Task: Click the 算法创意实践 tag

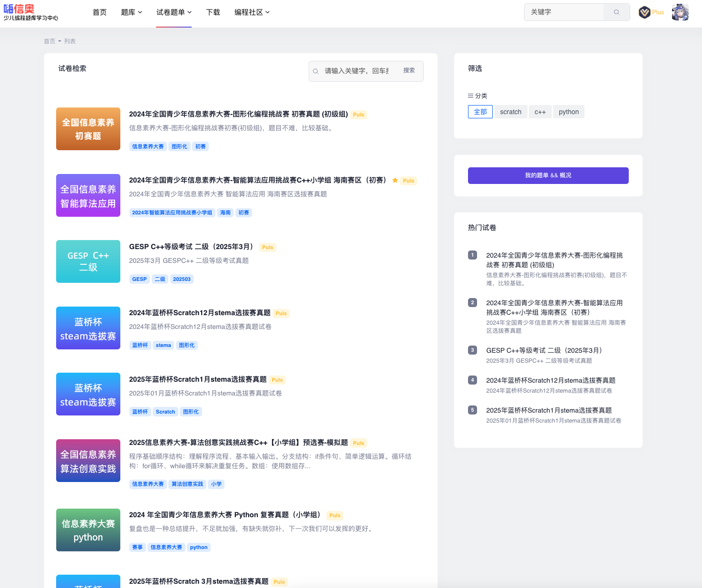Action: coord(187,484)
